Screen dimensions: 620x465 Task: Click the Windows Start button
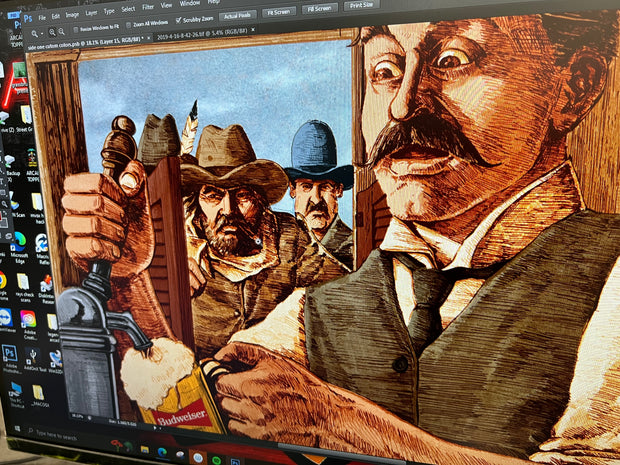pyautogui.click(x=17, y=429)
